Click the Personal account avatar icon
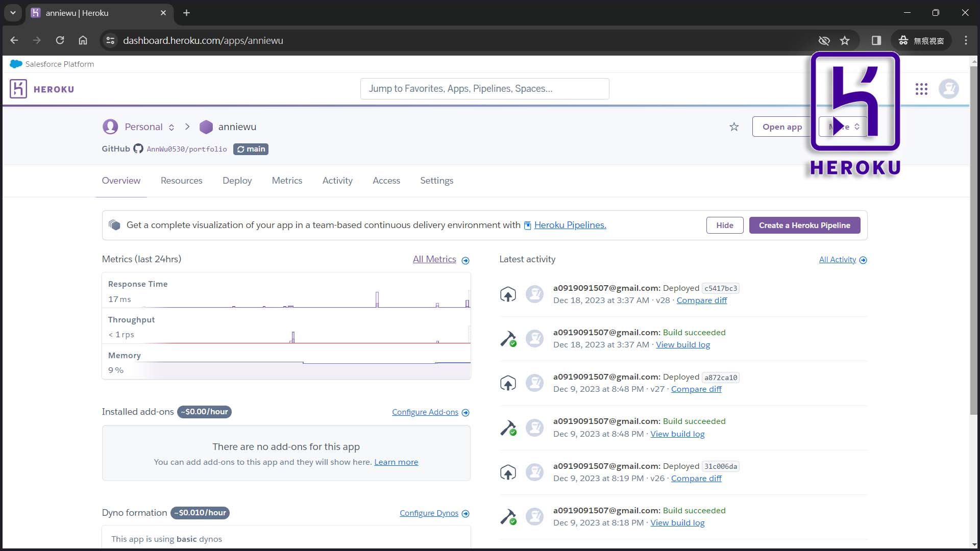The image size is (980, 551). tap(110, 127)
